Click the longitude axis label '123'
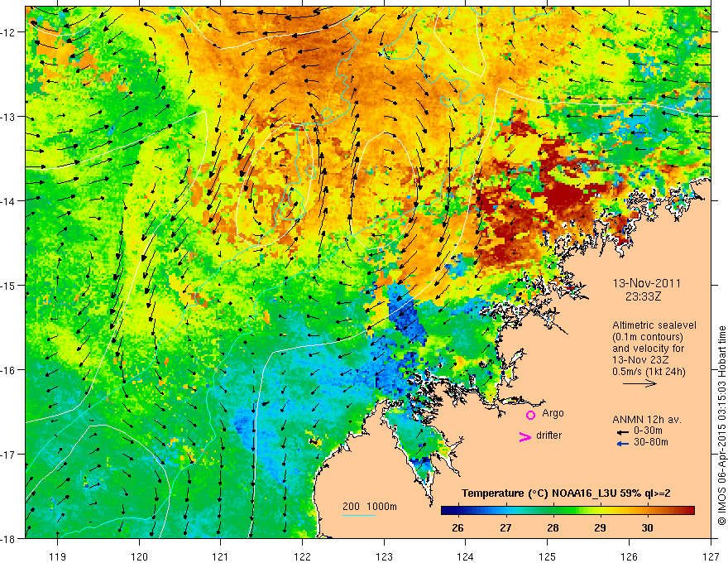The width and height of the screenshot is (728, 563). click(384, 556)
